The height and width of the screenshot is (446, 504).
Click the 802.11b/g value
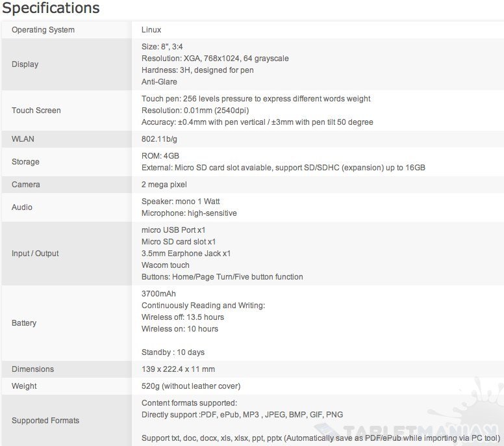[158, 139]
